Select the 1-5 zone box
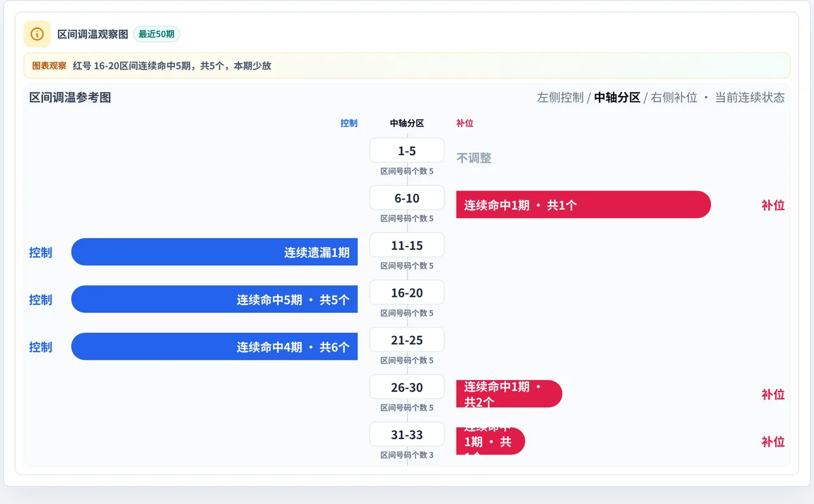The image size is (814, 504). pyautogui.click(x=407, y=151)
